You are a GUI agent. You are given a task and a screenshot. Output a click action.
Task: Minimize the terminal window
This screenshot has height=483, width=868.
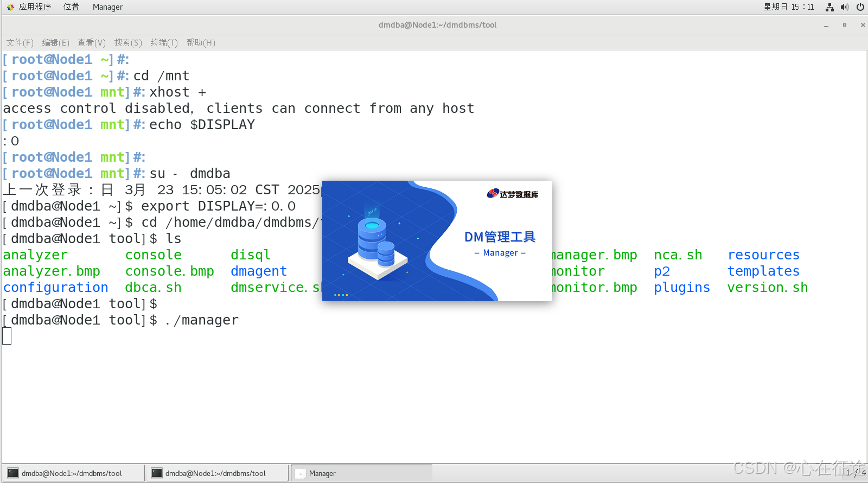click(x=826, y=25)
